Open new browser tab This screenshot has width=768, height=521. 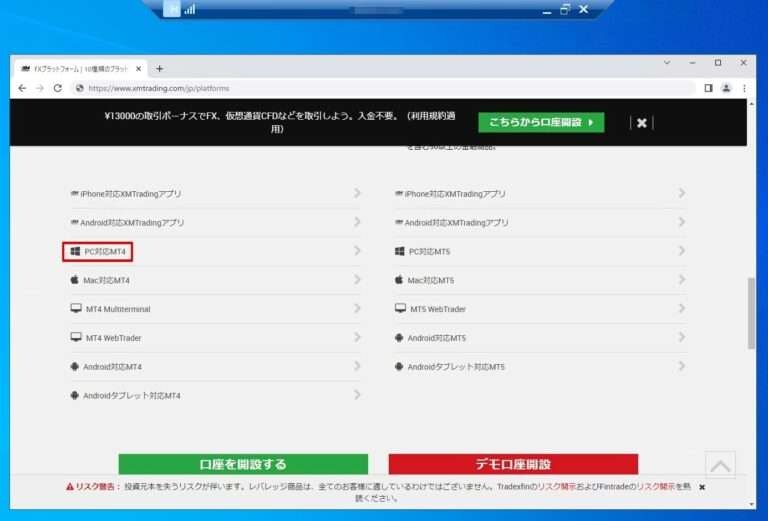[159, 69]
